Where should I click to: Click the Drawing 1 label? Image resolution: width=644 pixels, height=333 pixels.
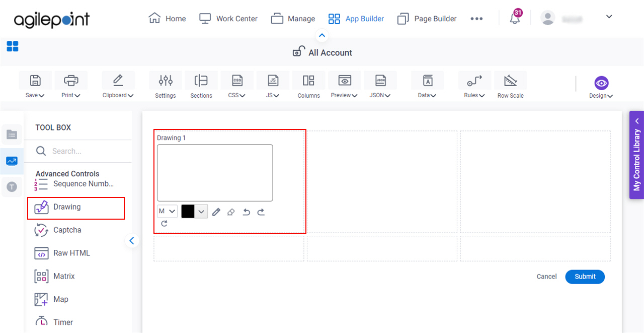pos(171,138)
